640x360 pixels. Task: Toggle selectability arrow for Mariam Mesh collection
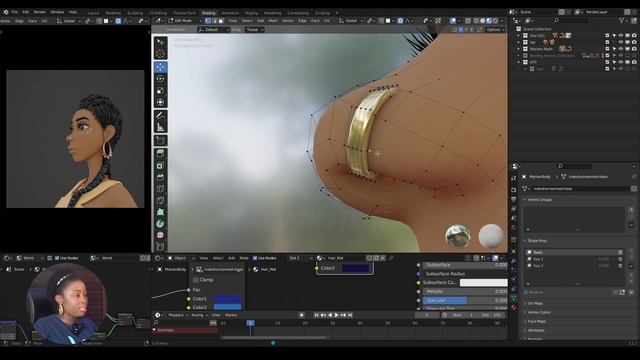[x=614, y=49]
